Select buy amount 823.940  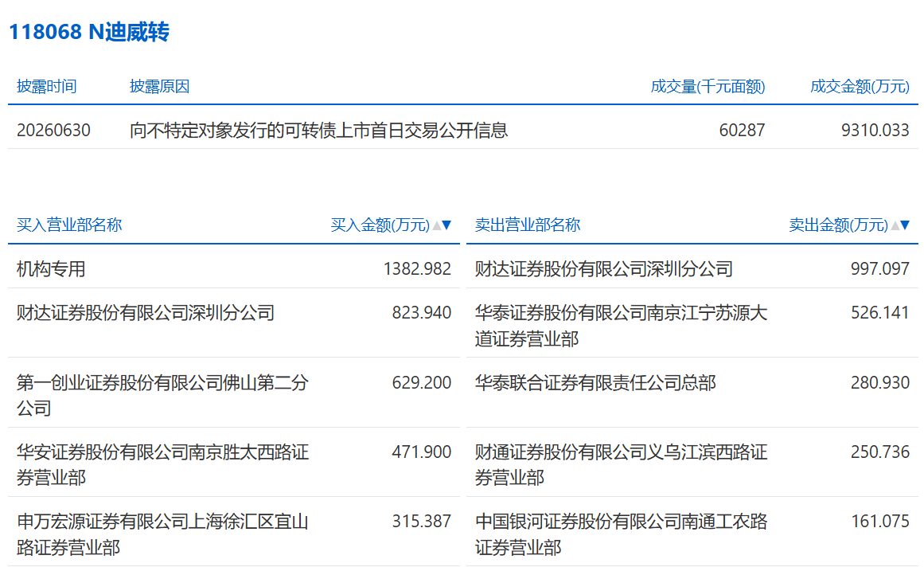(x=421, y=313)
